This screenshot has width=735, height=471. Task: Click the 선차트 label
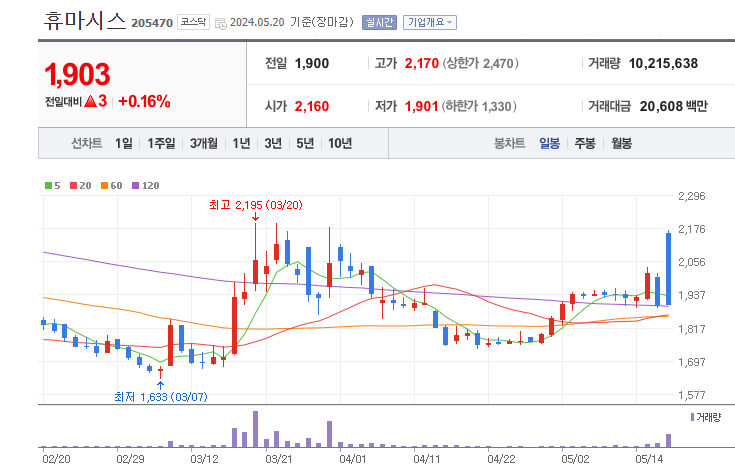[87, 143]
